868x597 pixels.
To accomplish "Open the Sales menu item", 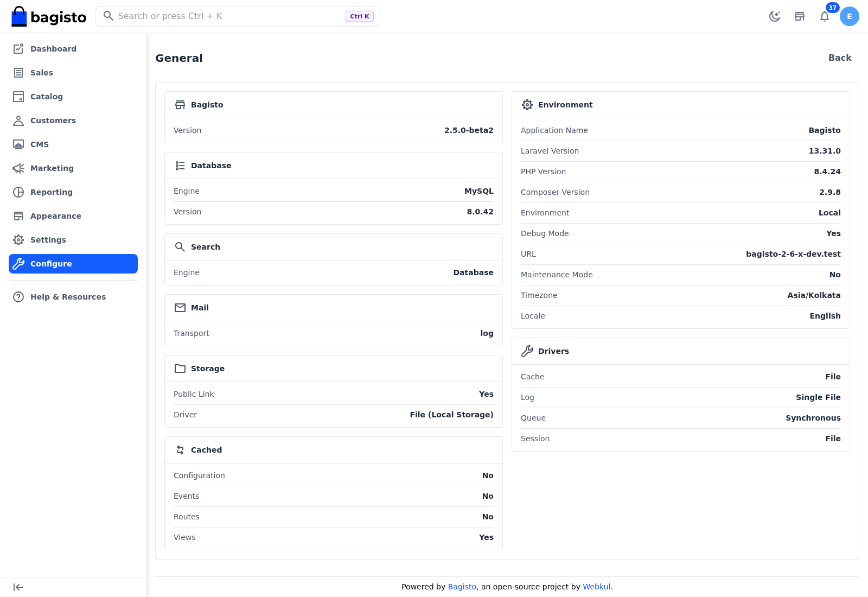I will 73,73.
